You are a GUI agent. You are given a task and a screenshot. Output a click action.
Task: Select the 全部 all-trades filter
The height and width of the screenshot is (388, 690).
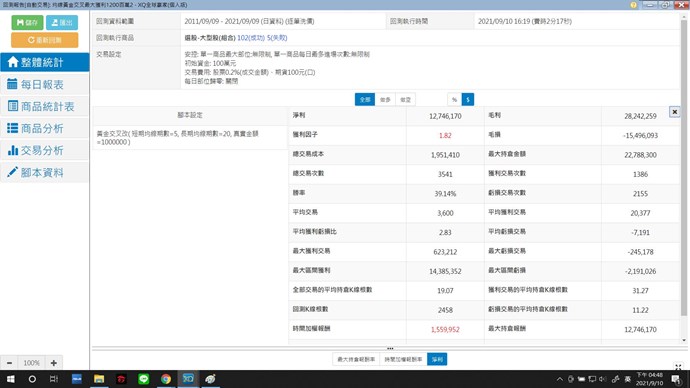click(365, 99)
